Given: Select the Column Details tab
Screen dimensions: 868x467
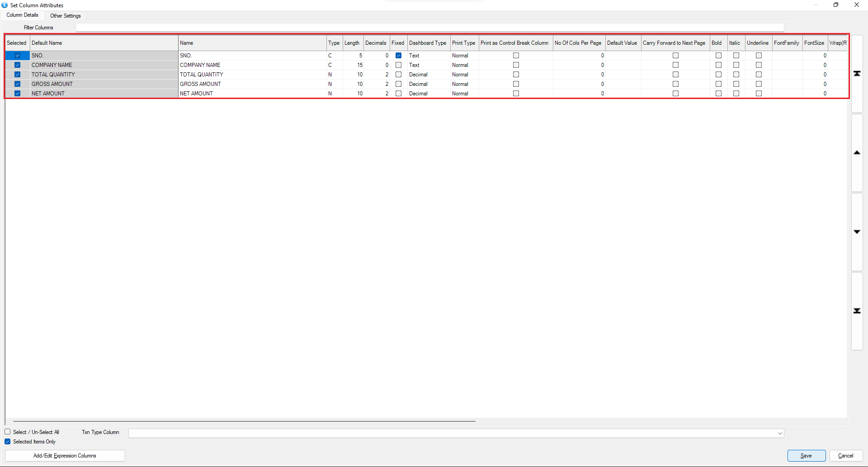Looking at the screenshot, I should pyautogui.click(x=23, y=15).
